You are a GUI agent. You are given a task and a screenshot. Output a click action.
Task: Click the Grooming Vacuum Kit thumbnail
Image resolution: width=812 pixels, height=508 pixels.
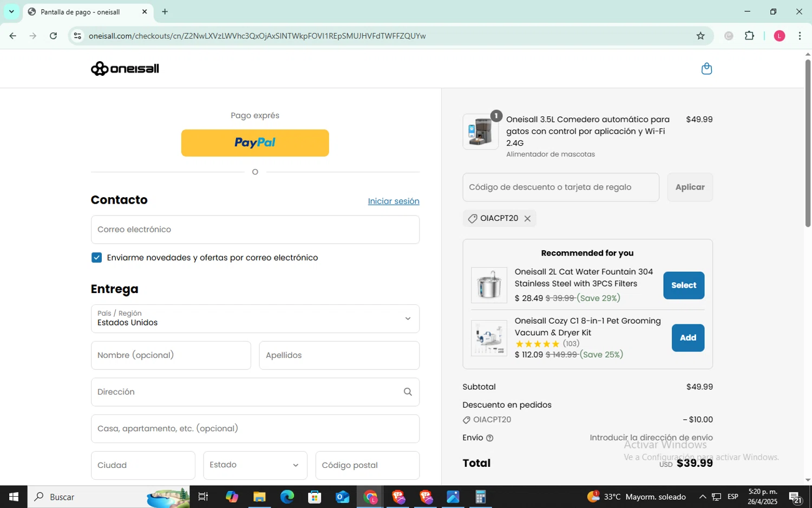[489, 338]
